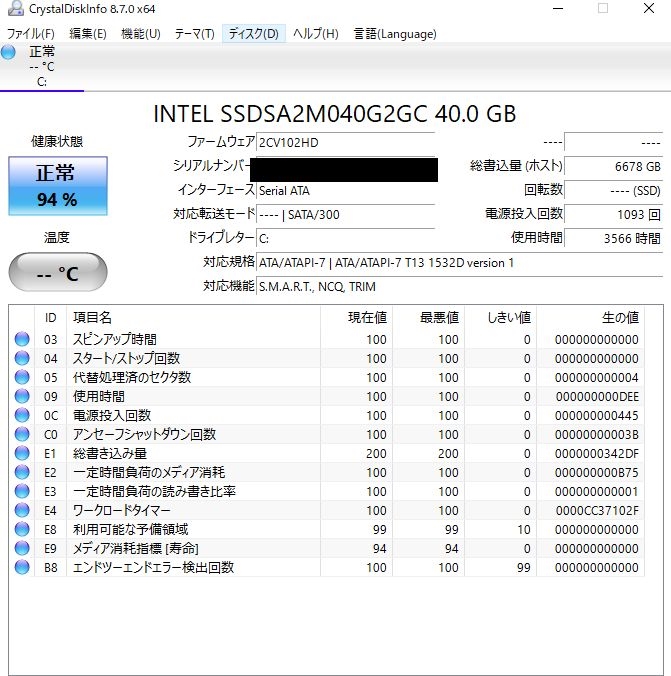Viewport: 671px width, 676px height.
Task: Click the transfer mode field SATA/300
Action: click(345, 214)
